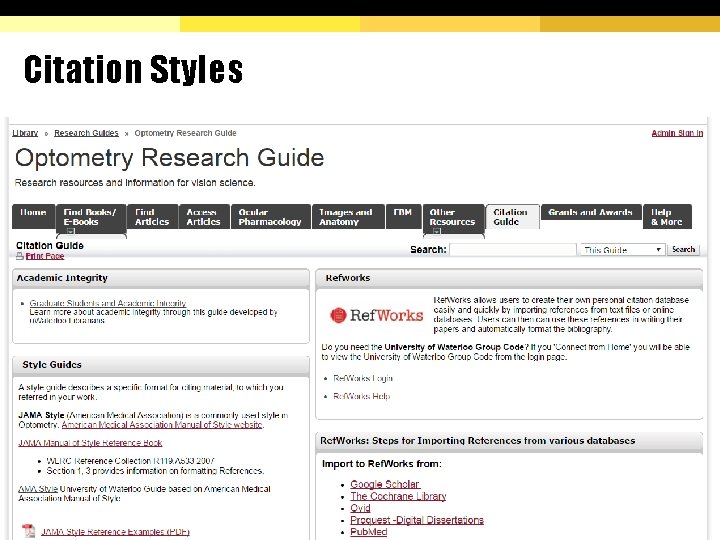Viewport: 720px width, 540px height.
Task: Open the Ocular Pharmacology tab
Action: (270, 216)
